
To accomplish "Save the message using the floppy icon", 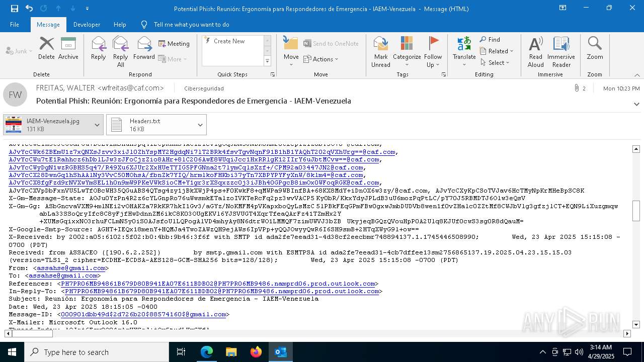I will [x=15, y=9].
